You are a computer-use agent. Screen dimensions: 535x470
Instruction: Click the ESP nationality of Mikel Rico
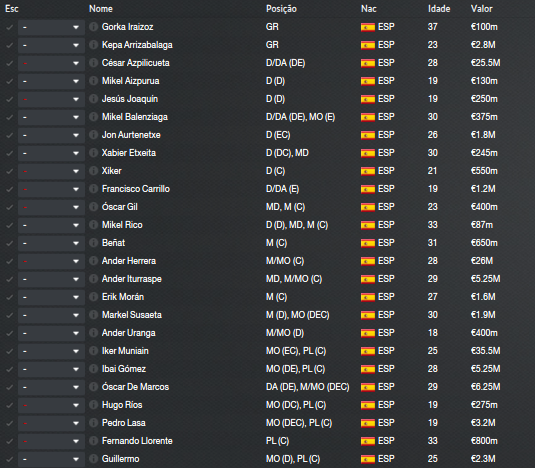pos(386,225)
